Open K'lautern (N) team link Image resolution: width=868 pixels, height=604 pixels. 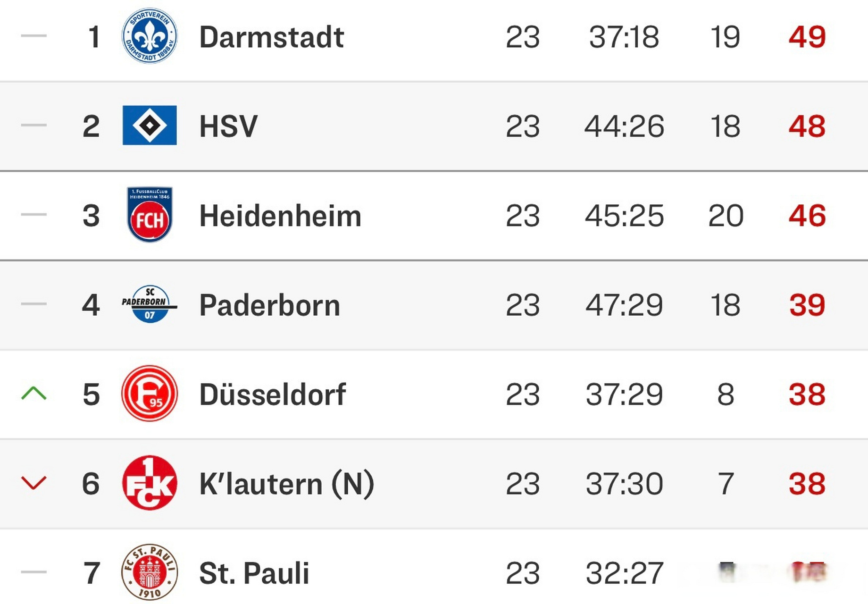[286, 484]
